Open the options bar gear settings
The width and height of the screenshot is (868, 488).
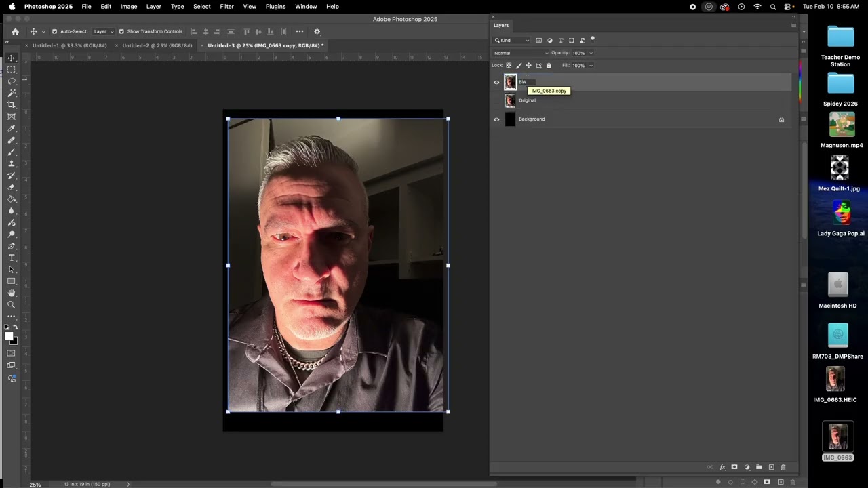[317, 31]
